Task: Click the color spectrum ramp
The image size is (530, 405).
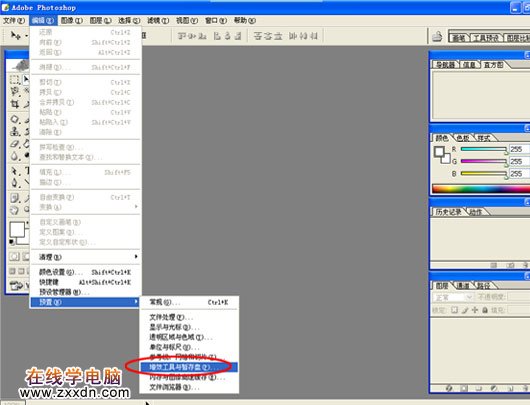Action: coord(481,189)
